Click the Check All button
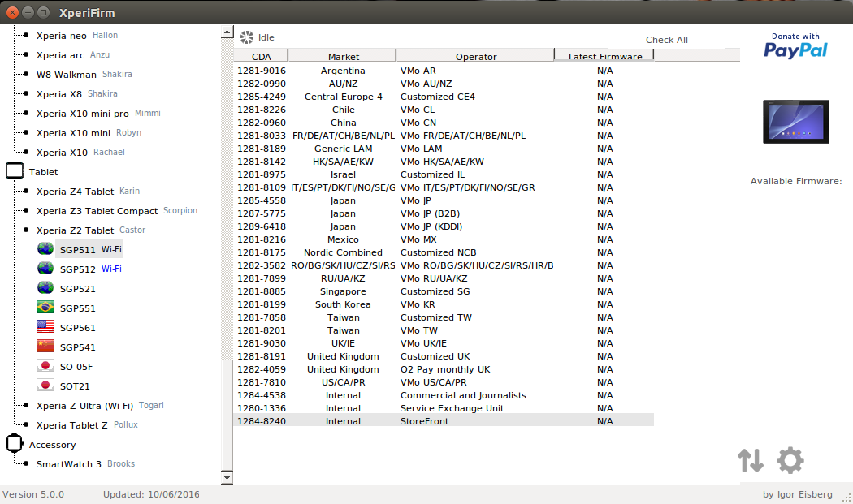 (x=666, y=40)
